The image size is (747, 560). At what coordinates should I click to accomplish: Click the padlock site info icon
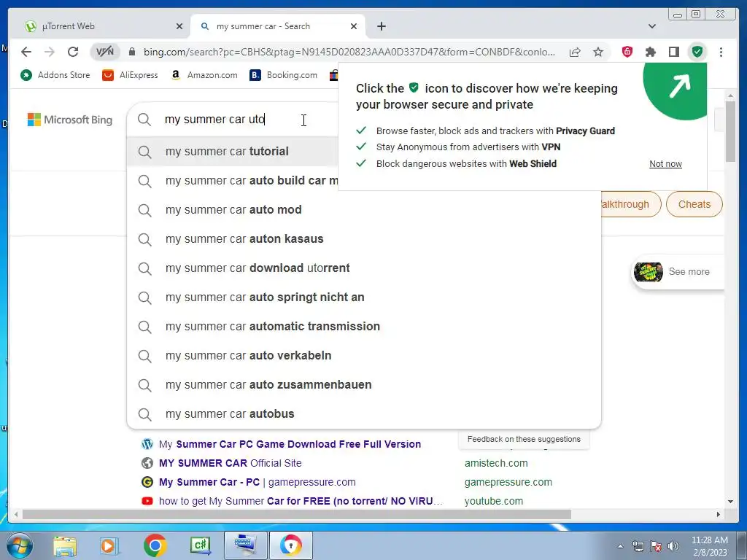point(132,52)
